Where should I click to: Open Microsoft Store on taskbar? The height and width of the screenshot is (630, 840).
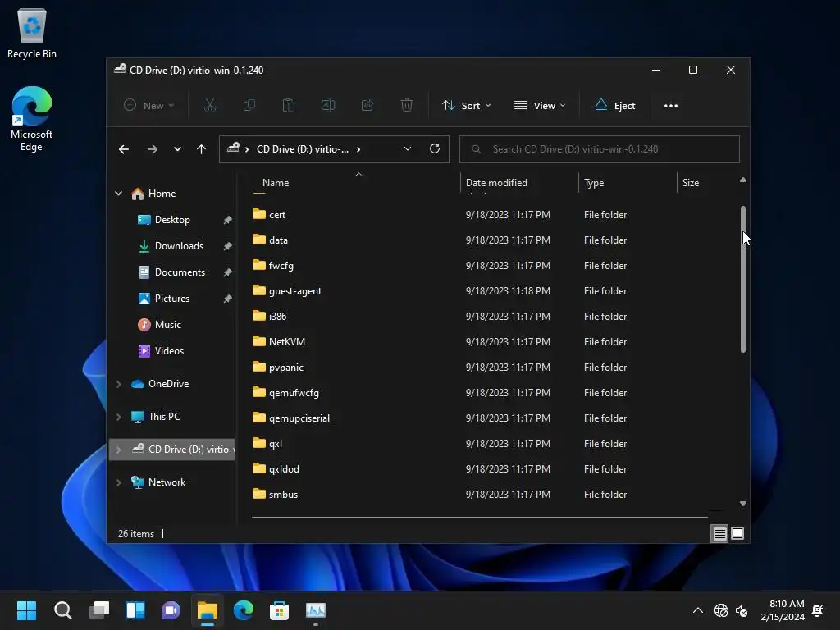(x=279, y=610)
